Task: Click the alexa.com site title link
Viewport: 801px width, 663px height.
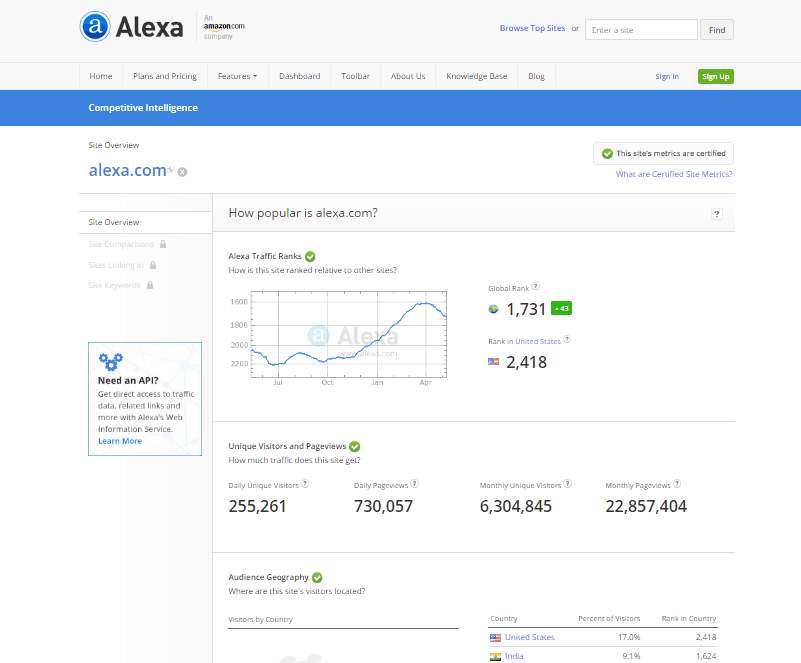Action: 127,170
